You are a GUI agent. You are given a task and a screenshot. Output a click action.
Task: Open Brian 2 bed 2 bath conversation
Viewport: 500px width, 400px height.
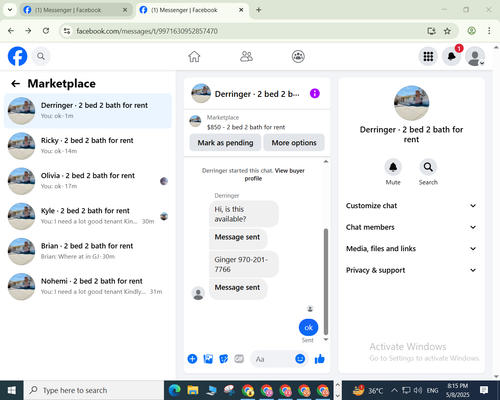[88, 251]
